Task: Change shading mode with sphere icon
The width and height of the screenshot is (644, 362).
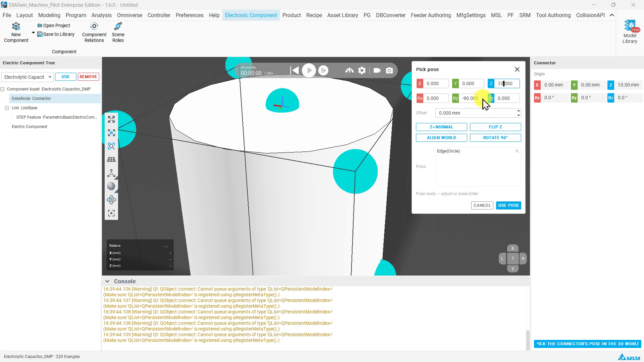Action: (x=111, y=187)
